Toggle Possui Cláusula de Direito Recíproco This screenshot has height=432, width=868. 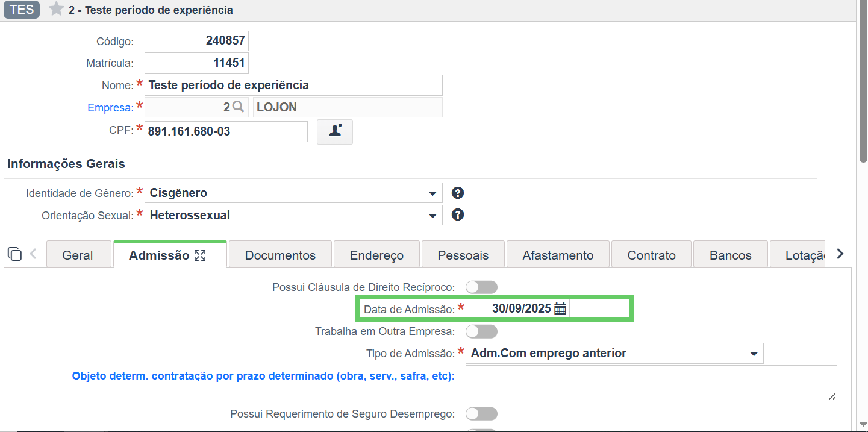click(x=481, y=287)
